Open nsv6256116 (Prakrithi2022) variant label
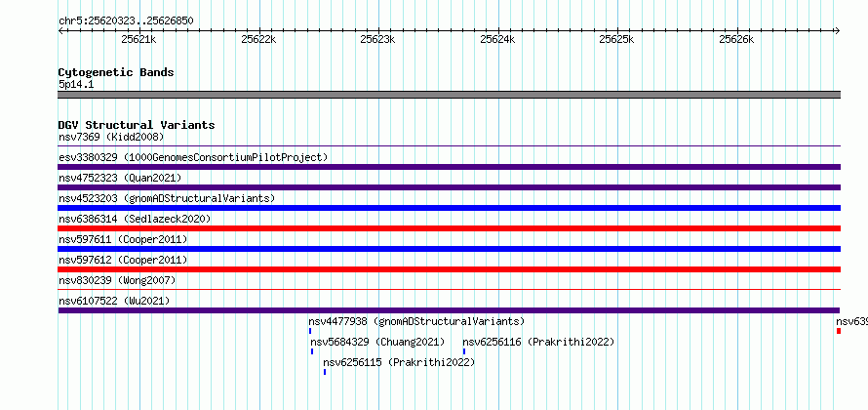 tap(538, 342)
